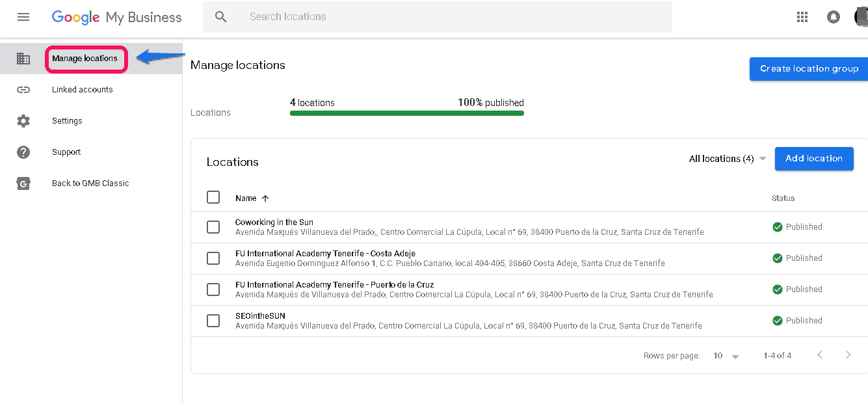Click the '4 locations' count label
Screen dimensions: 868x404
pos(312,103)
